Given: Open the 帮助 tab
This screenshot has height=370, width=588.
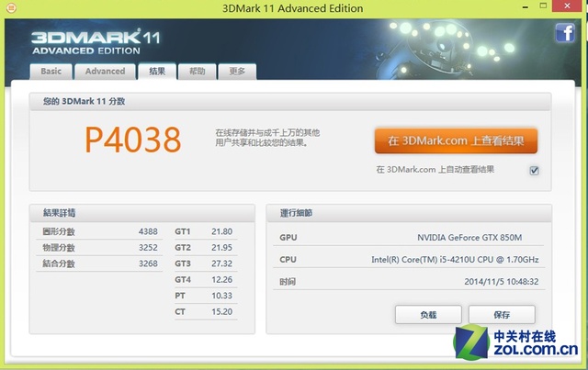Looking at the screenshot, I should tap(198, 72).
